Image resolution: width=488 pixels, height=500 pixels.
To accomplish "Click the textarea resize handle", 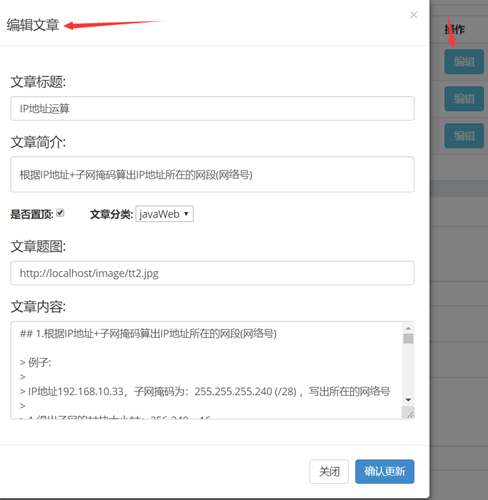I will 409,413.
